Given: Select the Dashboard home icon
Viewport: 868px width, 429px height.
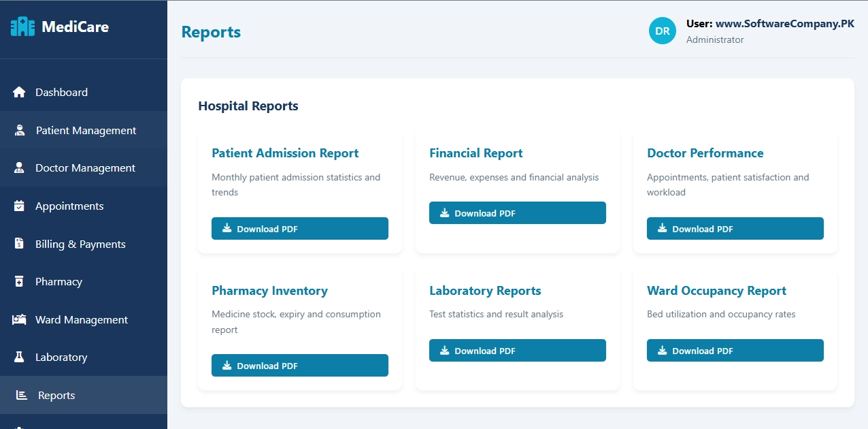Looking at the screenshot, I should point(18,91).
